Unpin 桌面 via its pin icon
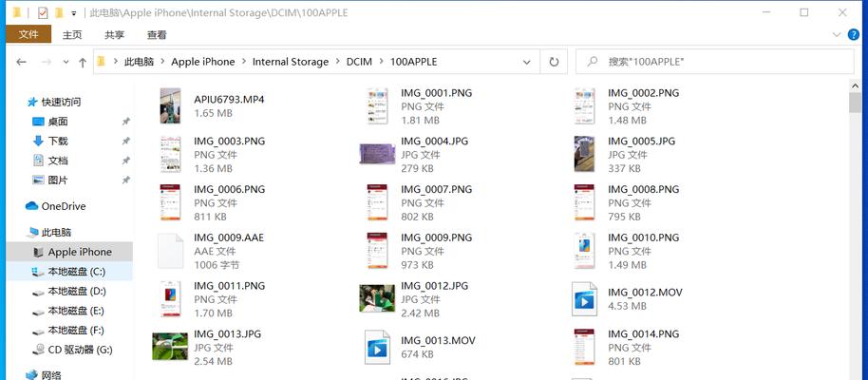This screenshot has height=380, width=868. coord(125,122)
